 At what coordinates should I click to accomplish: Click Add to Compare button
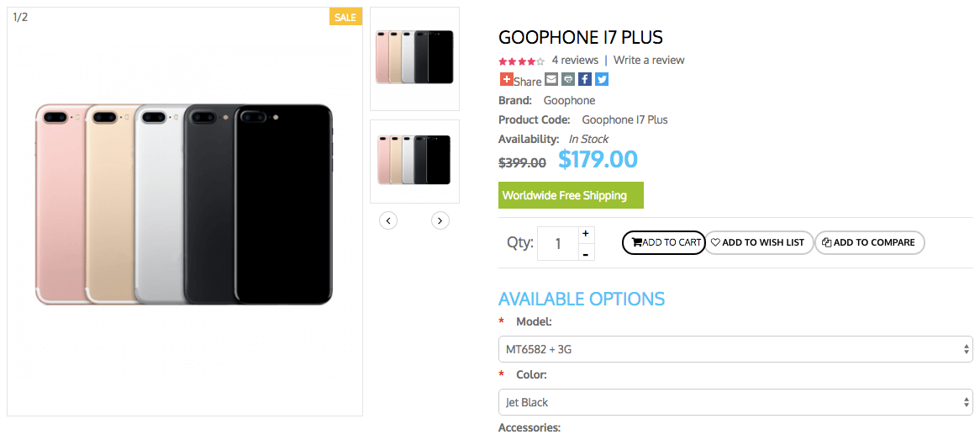click(x=869, y=242)
